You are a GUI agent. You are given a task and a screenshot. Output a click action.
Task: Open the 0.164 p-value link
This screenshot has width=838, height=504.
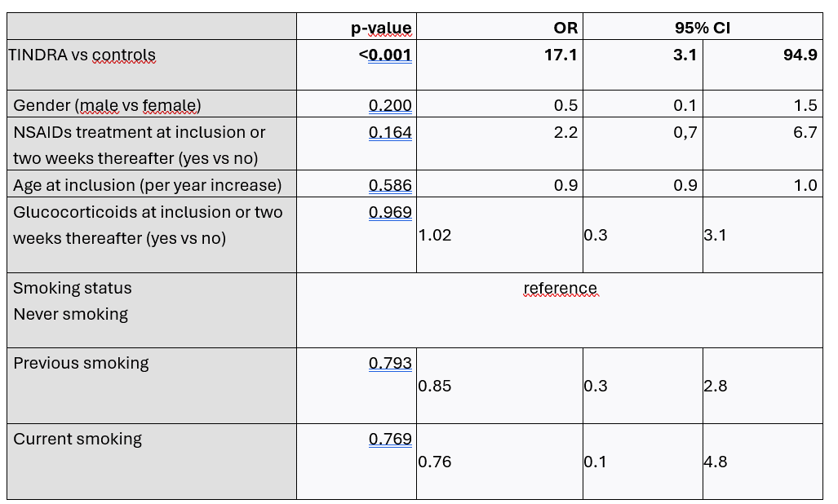pyautogui.click(x=390, y=131)
